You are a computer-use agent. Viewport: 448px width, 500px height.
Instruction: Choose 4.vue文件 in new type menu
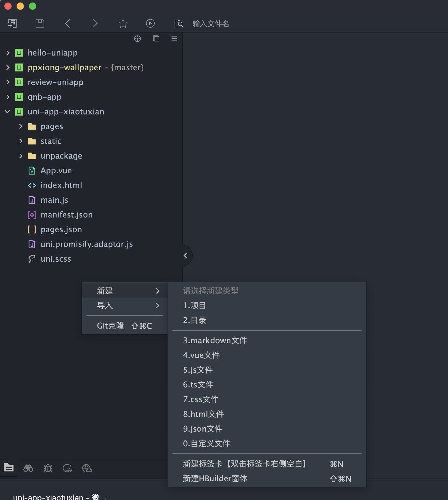point(267,355)
